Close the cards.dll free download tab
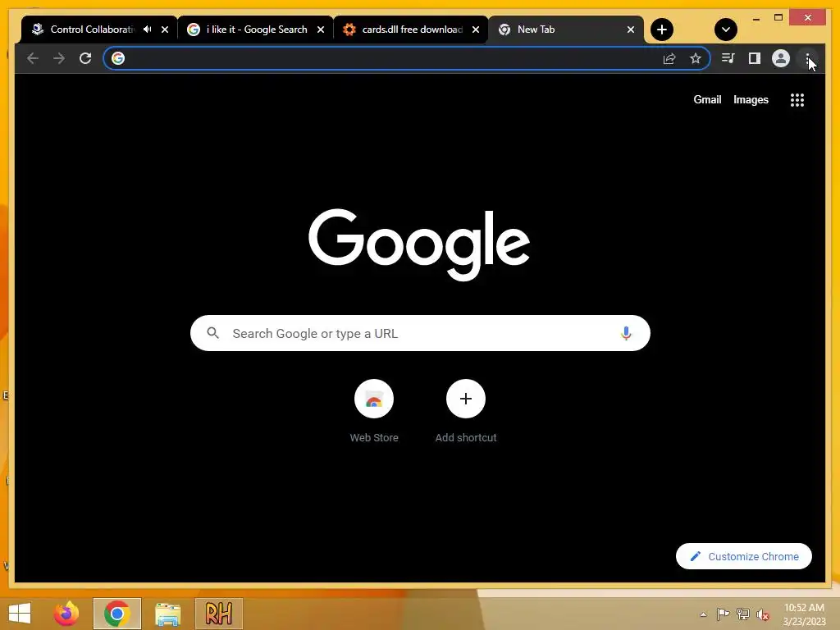The height and width of the screenshot is (630, 840). 476,30
